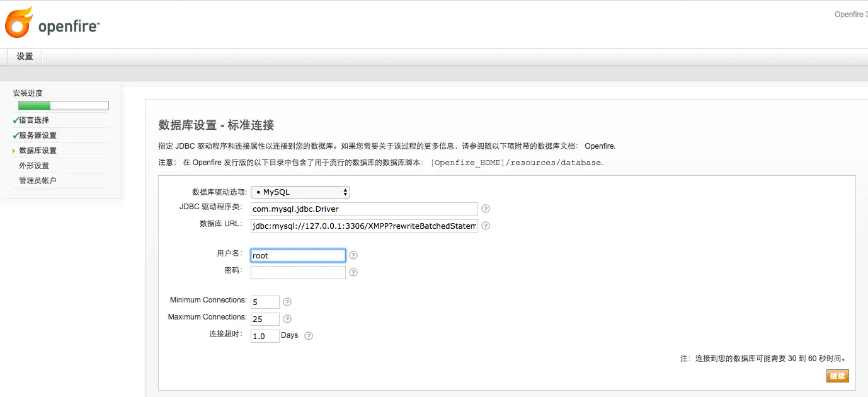Screen dimensions: 868x397
Task: Focus the database URL field
Action: click(x=364, y=226)
